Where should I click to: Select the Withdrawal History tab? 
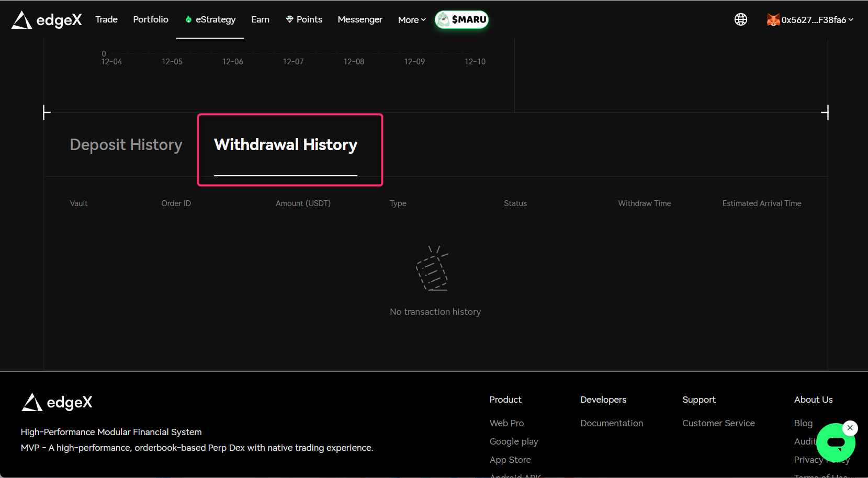285,145
